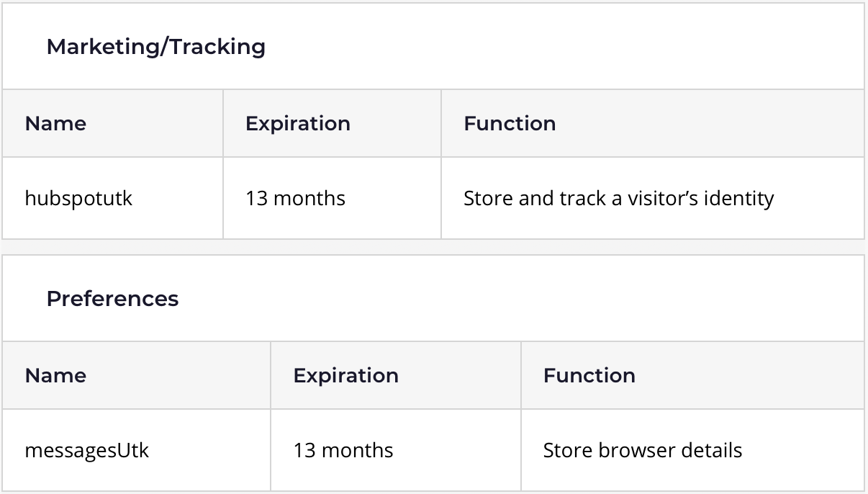Click the Marketing/Tracking section heading
This screenshot has height=494, width=868.
pos(155,47)
